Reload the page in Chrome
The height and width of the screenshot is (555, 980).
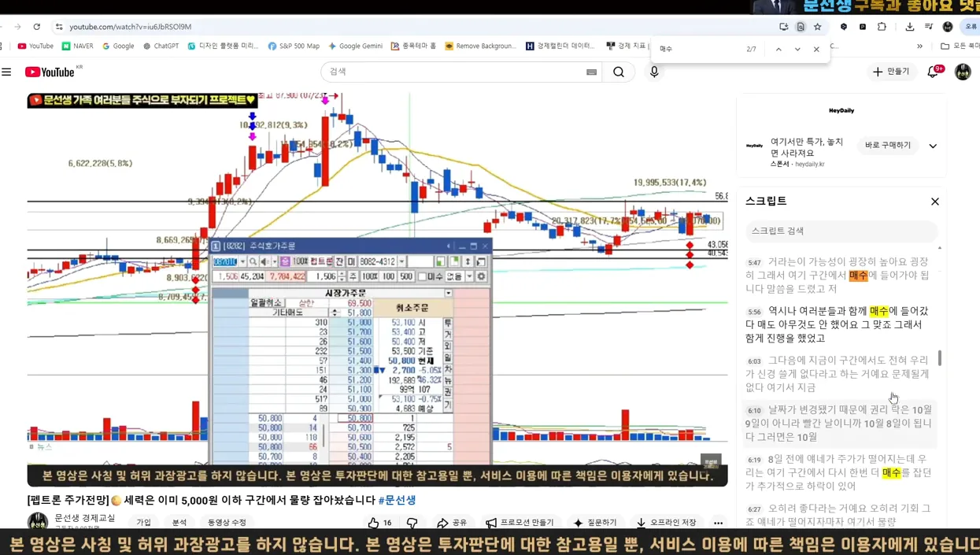[x=36, y=27]
